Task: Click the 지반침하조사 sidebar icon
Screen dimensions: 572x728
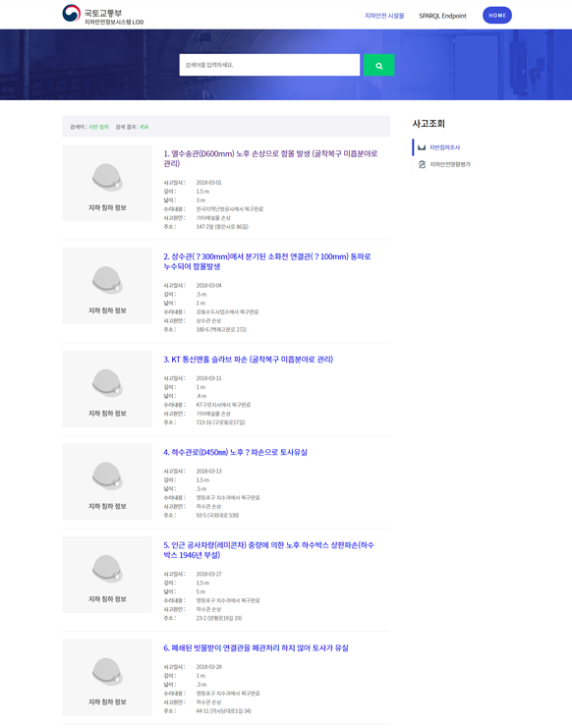Action: click(422, 147)
